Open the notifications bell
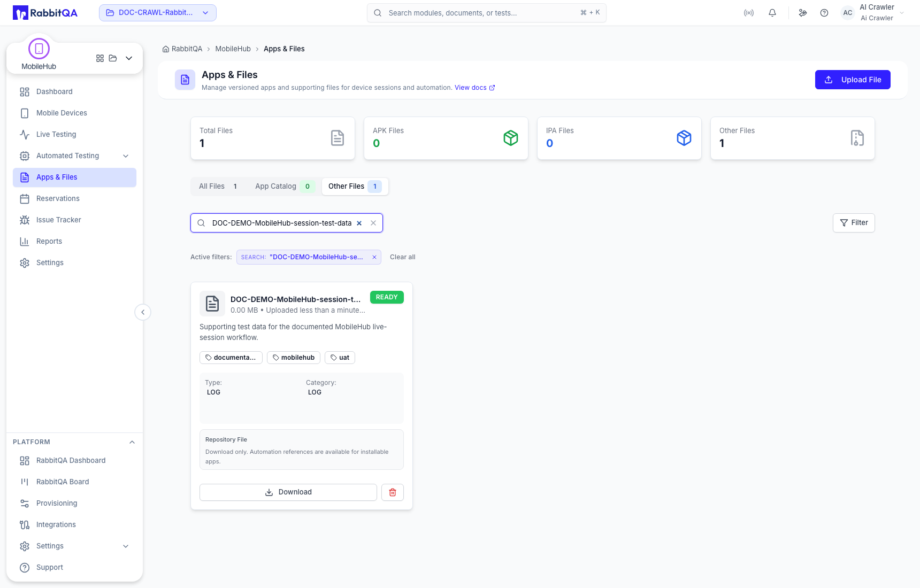Viewport: 920px width, 588px height. 772,13
